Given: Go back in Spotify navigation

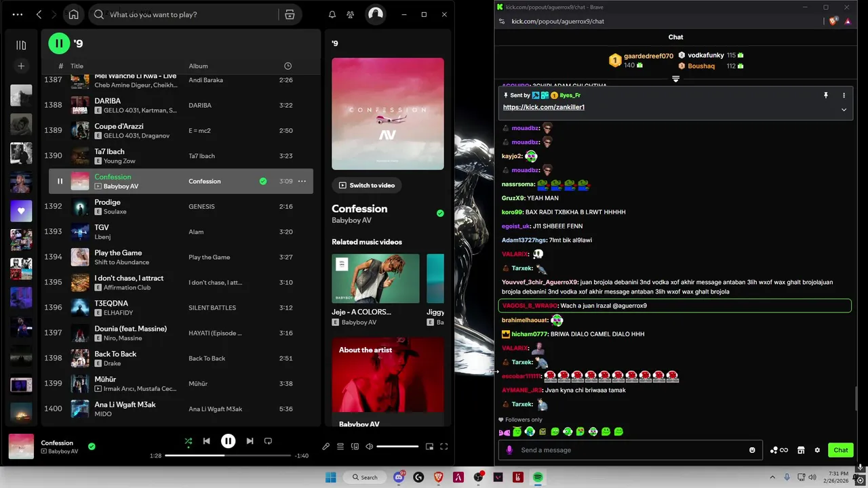Looking at the screenshot, I should click(x=39, y=14).
